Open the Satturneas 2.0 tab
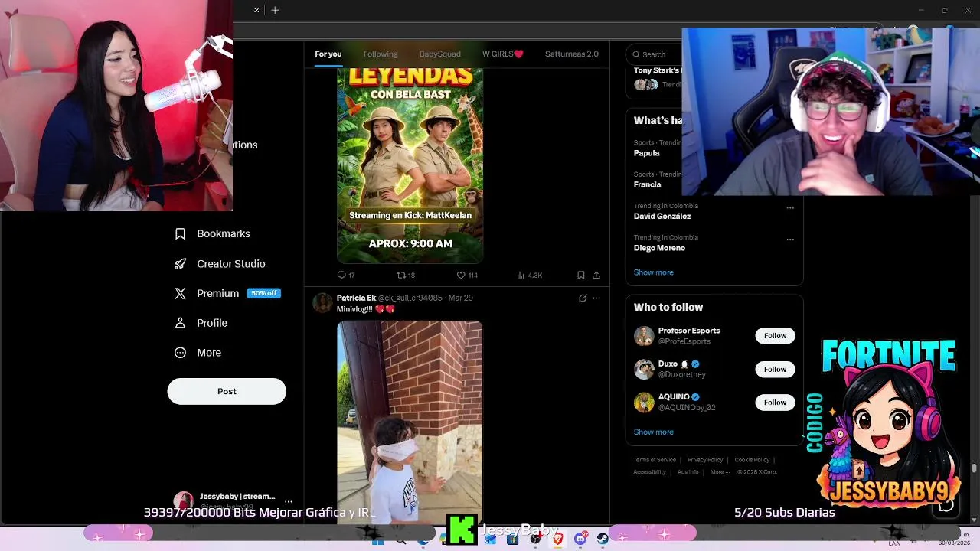This screenshot has width=980, height=551. click(x=571, y=54)
